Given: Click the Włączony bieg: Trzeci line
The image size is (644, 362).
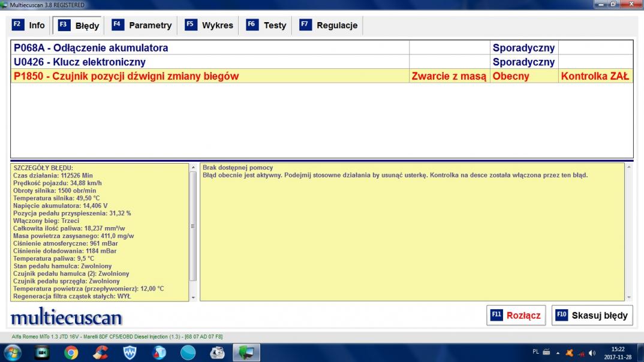Looking at the screenshot, I should (46, 221).
